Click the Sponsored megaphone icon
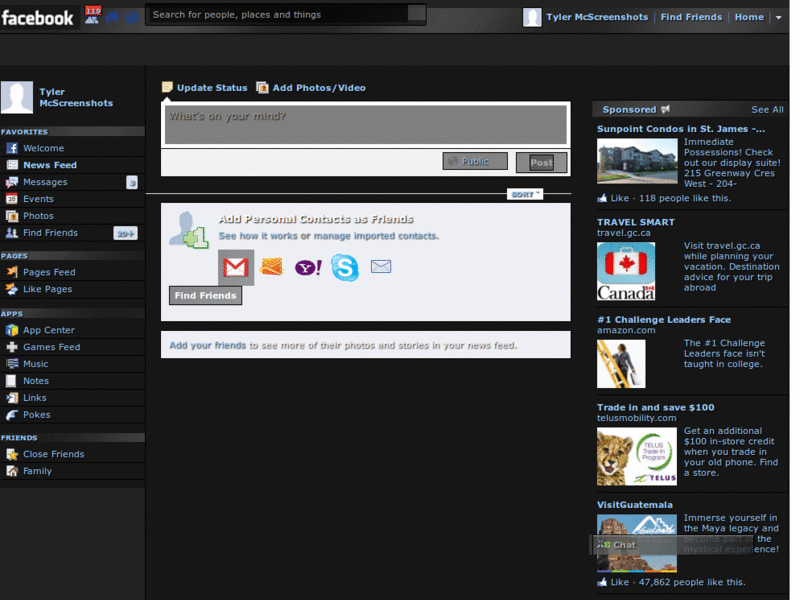Screen dimensions: 800x600 [665, 109]
